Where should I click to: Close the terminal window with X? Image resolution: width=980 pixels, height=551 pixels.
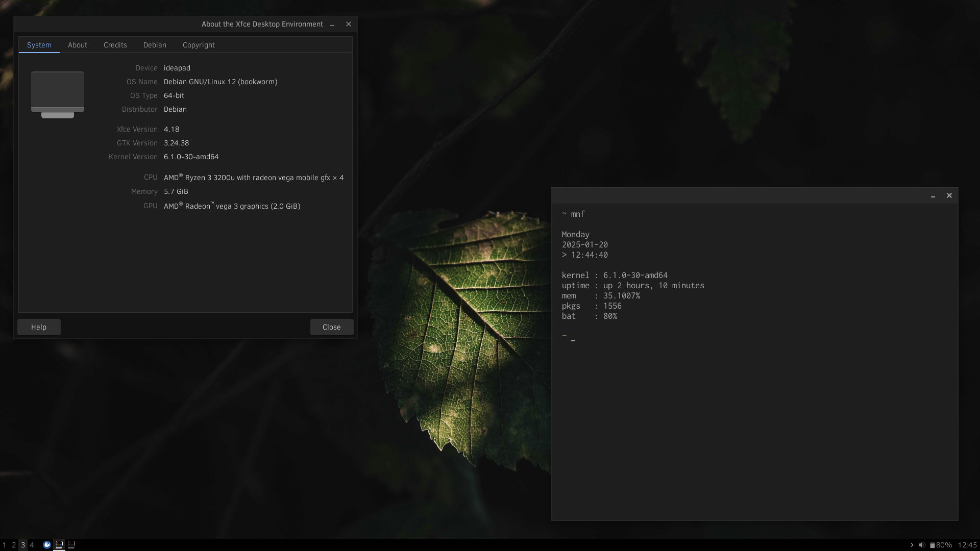click(x=949, y=195)
